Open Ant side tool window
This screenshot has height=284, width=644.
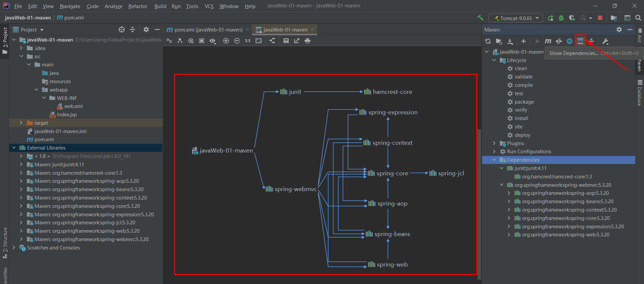pos(640,36)
